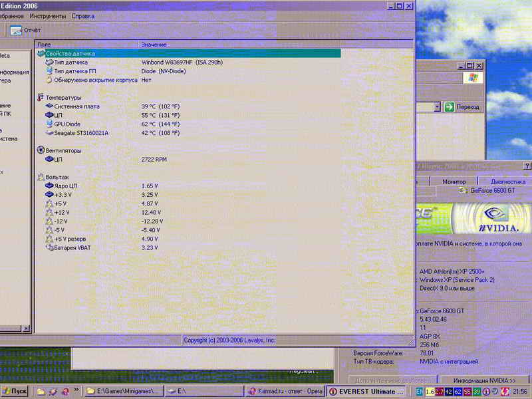Expand the Quick Launch chevron on taskbar
The image size is (532, 399).
coord(76,391)
